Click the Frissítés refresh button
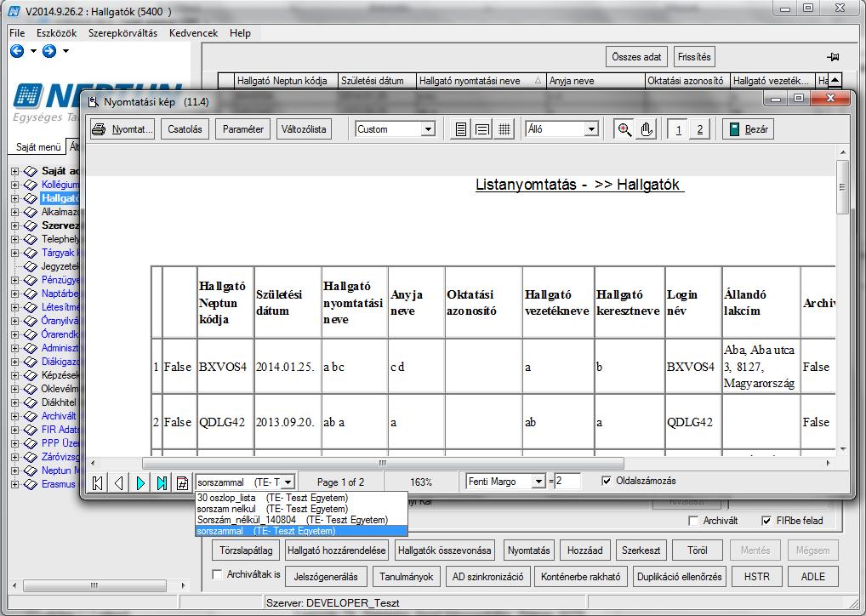The height and width of the screenshot is (616, 866). point(694,57)
